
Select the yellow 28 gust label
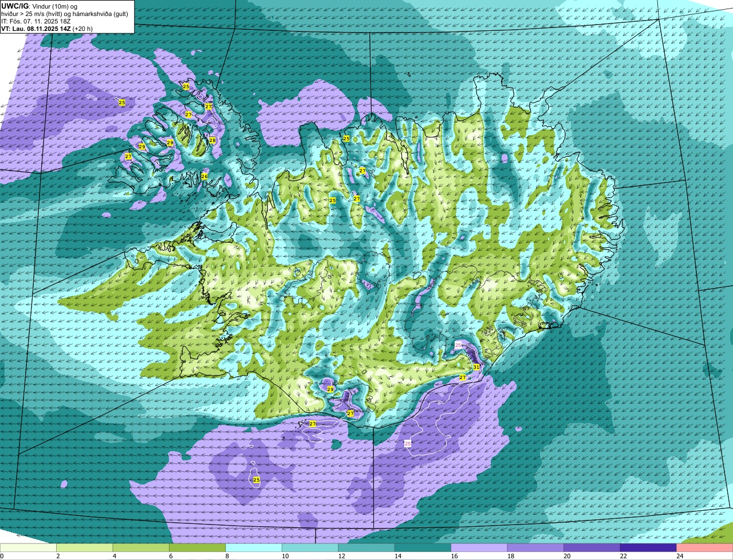coord(212,140)
